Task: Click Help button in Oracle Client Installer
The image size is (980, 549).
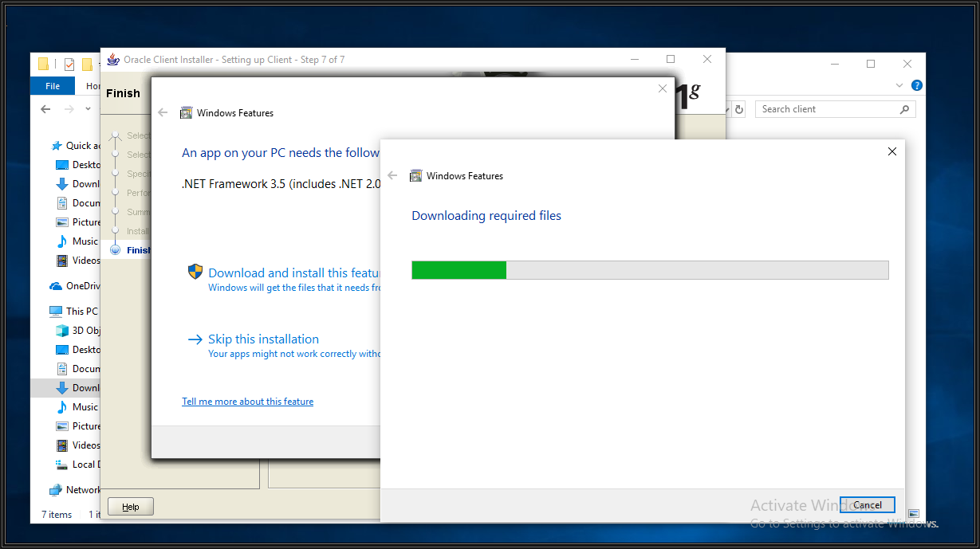Action: pos(131,507)
